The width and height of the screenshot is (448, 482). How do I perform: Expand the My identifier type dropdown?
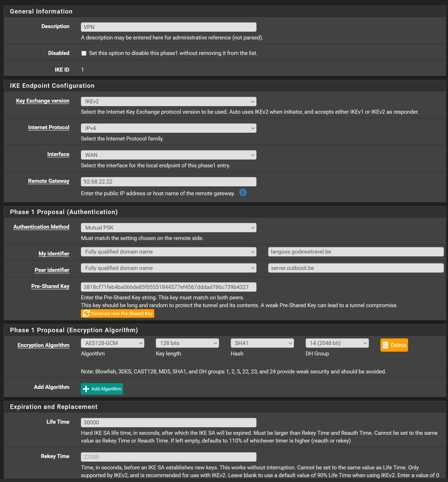168,252
